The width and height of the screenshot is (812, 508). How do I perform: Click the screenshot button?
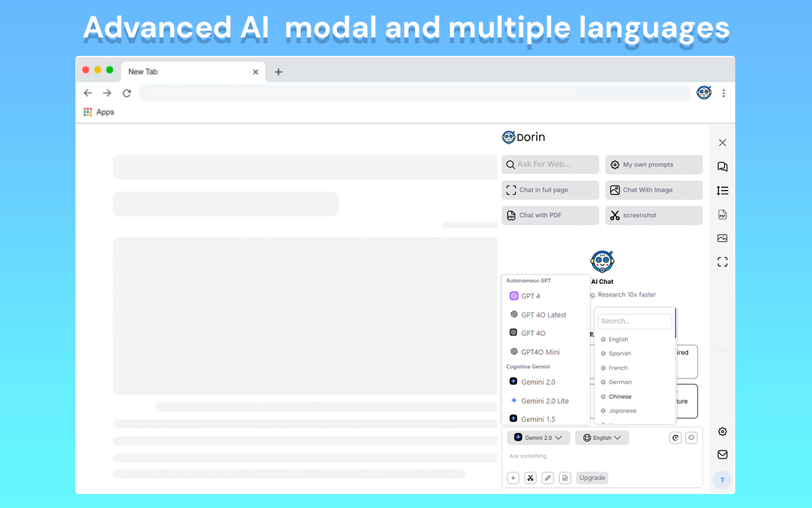654,215
